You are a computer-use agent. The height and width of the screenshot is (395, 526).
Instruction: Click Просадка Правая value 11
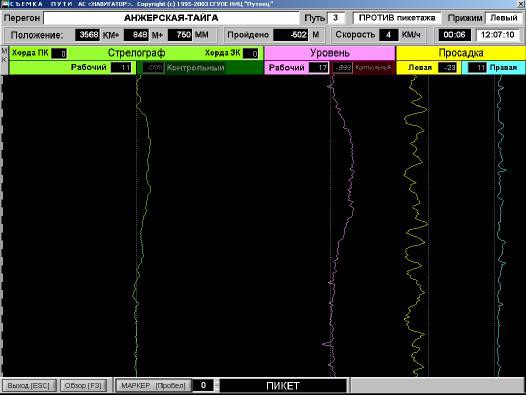pyautogui.click(x=477, y=67)
